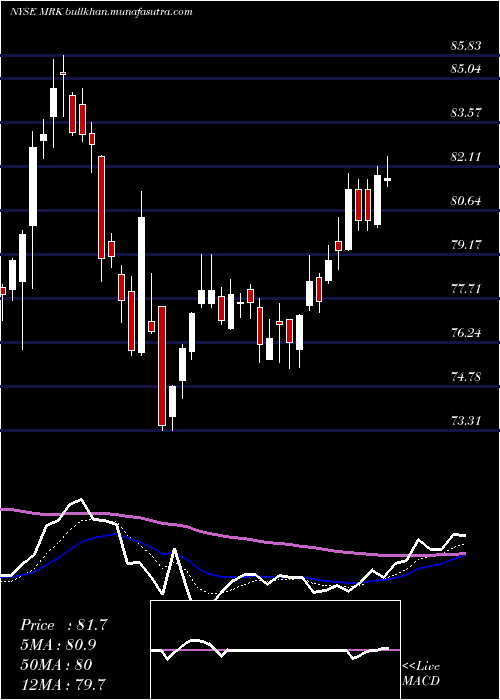
Task: Click the latest small white candlestick at right
Action: 388,179
